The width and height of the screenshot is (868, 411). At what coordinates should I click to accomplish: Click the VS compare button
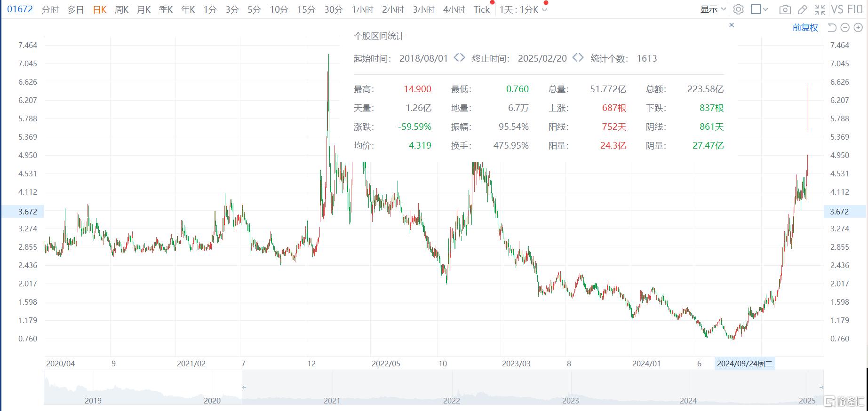pos(837,9)
